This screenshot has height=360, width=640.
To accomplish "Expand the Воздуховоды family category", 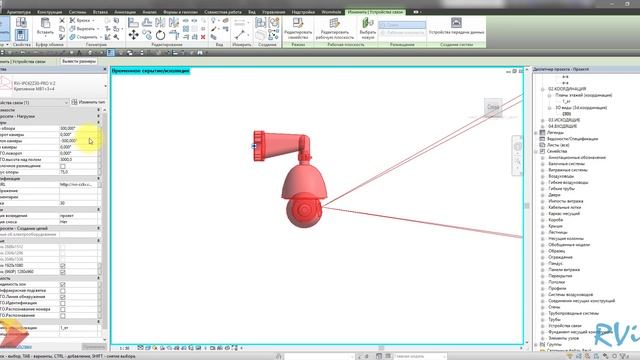I will tap(543, 176).
